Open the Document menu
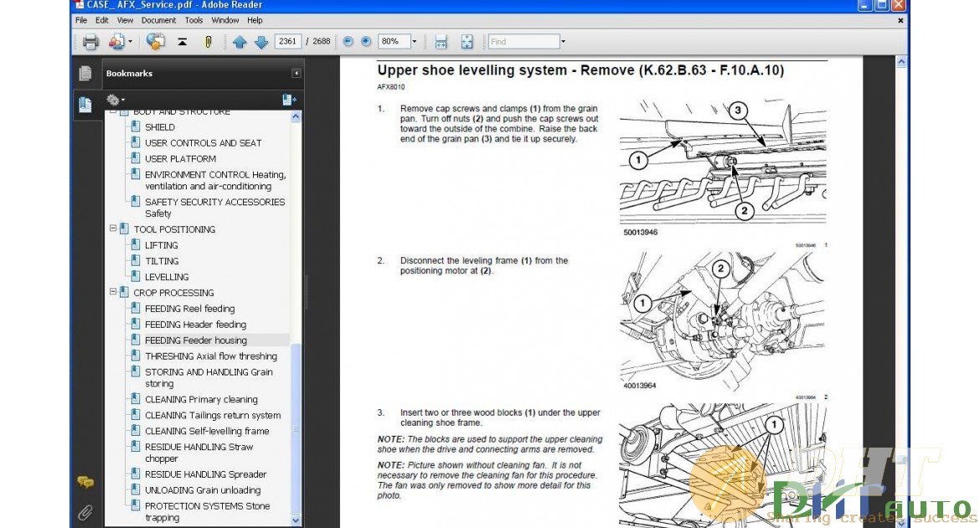 click(159, 20)
